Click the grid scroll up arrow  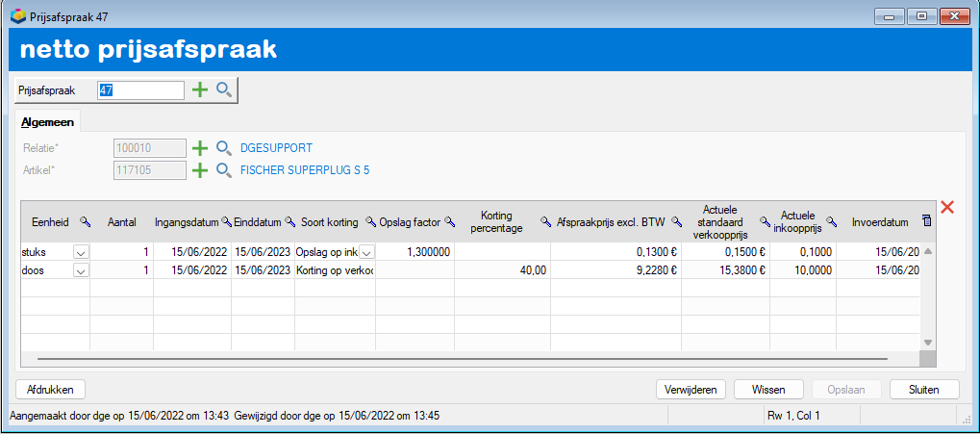pyautogui.click(x=927, y=251)
